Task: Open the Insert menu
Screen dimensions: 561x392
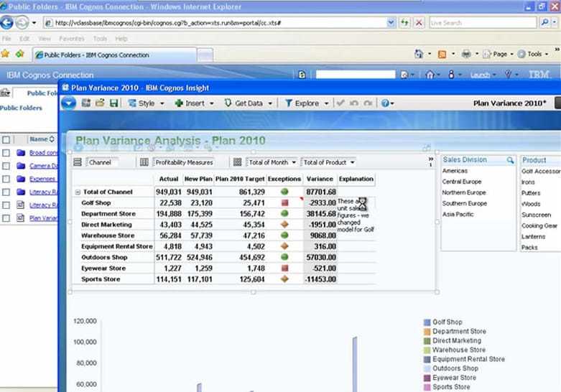Action: [194, 103]
